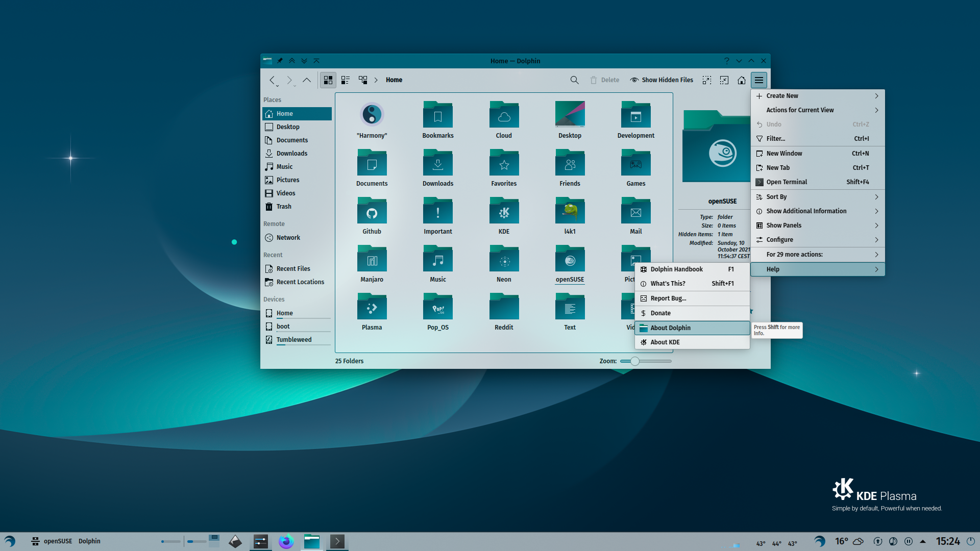Click the Home toolbar icon

pyautogui.click(x=742, y=80)
